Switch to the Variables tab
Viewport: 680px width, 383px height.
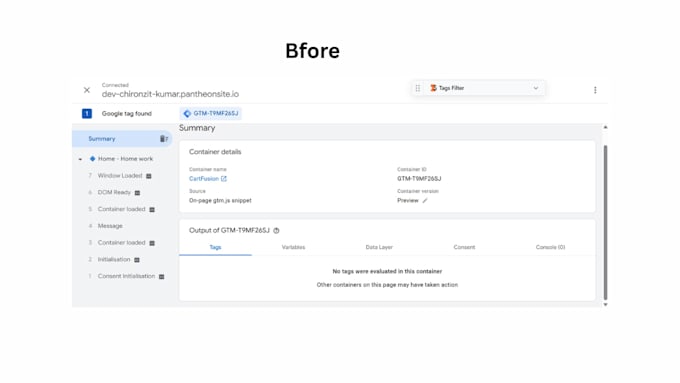pos(294,247)
